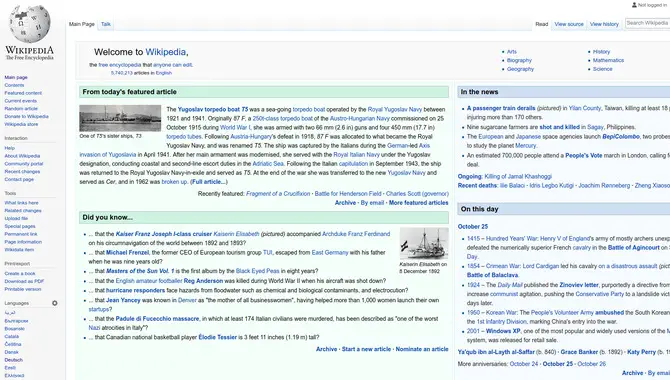Open A passenger train derails news link
The width and height of the screenshot is (670, 380).
(501, 108)
